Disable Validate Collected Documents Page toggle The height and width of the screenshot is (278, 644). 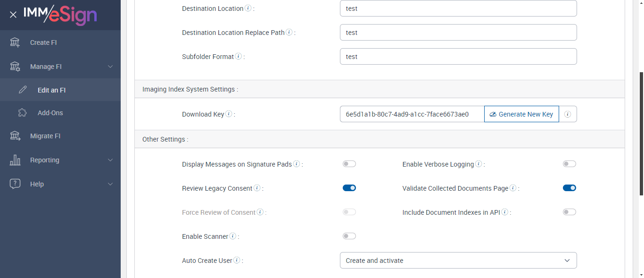[569, 188]
